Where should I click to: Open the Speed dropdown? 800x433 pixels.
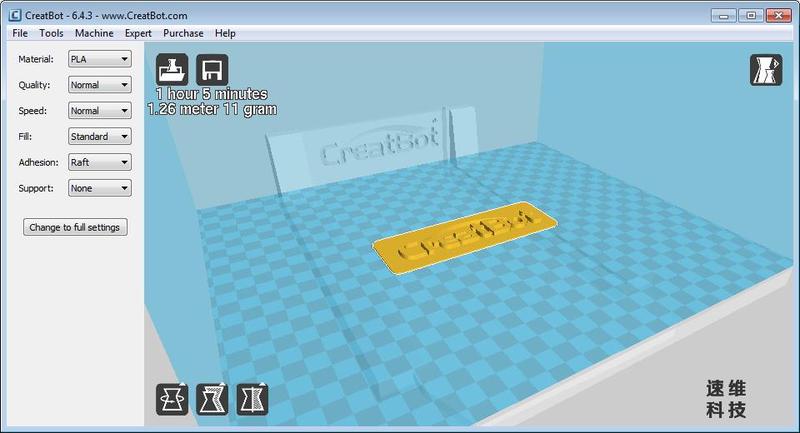click(x=99, y=111)
